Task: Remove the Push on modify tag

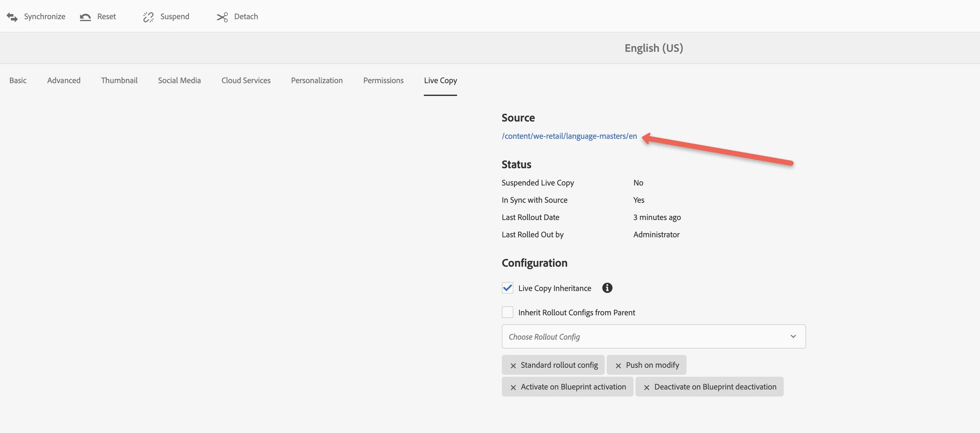Action: 618,366
